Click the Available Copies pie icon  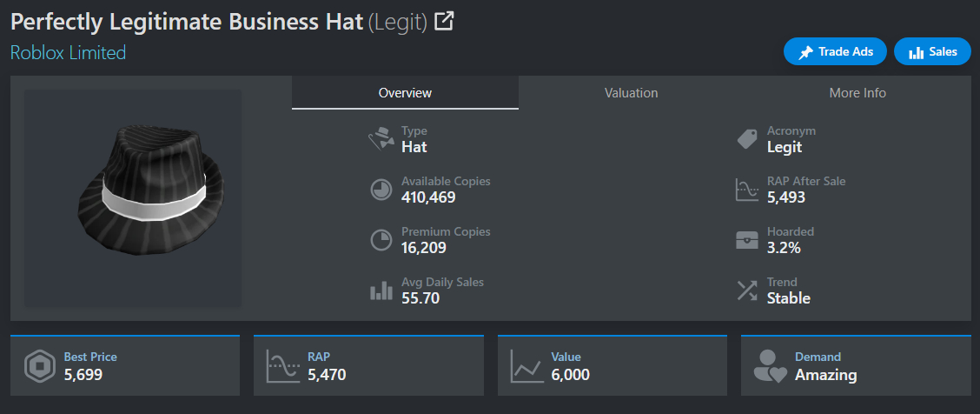[381, 190]
